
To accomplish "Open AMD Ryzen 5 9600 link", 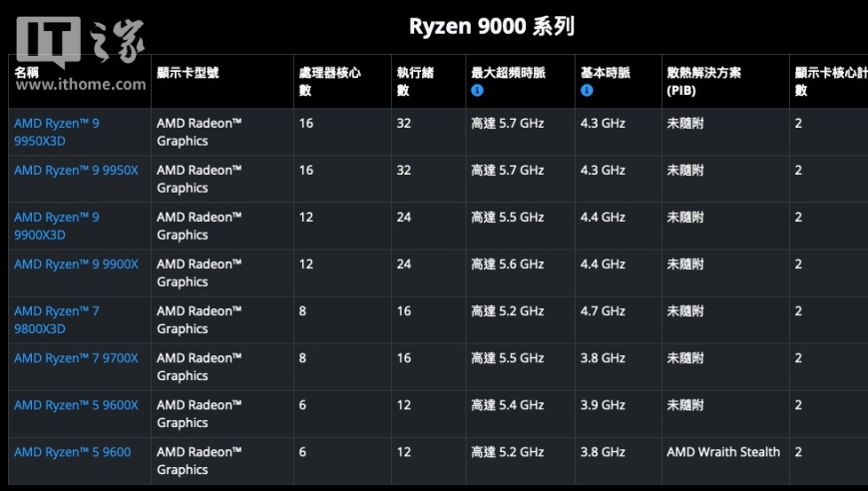I will pyautogui.click(x=73, y=452).
